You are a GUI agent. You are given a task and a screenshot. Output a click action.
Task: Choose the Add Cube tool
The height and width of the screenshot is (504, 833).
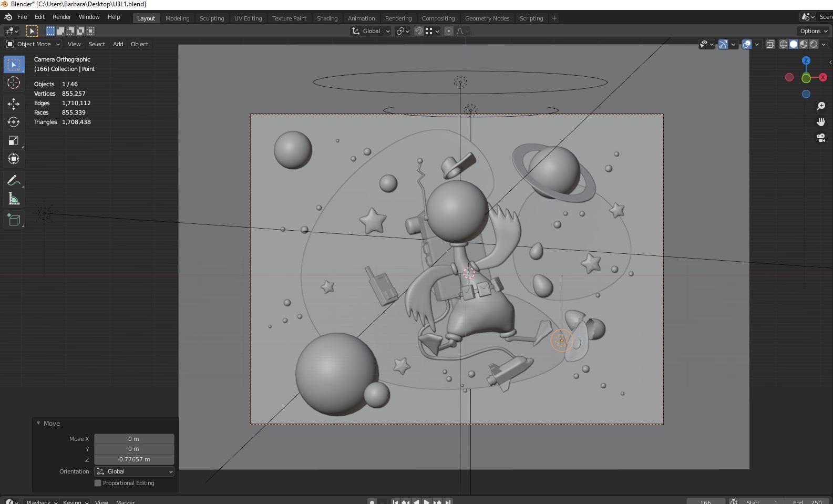pyautogui.click(x=14, y=220)
